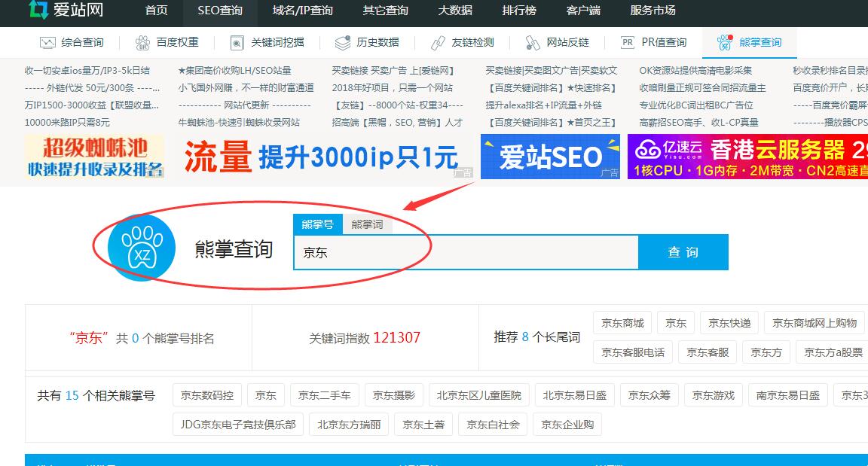868x466 pixels.
Task: Open the 京东摄影 related account
Action: coord(393,395)
